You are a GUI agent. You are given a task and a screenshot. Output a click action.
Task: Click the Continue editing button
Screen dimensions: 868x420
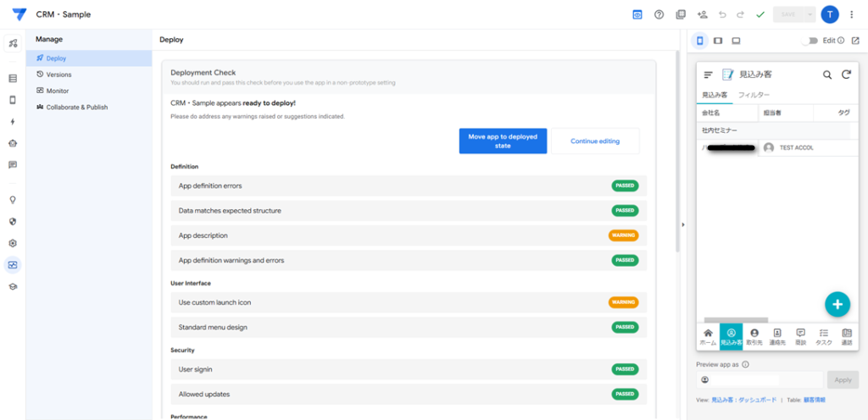(594, 141)
